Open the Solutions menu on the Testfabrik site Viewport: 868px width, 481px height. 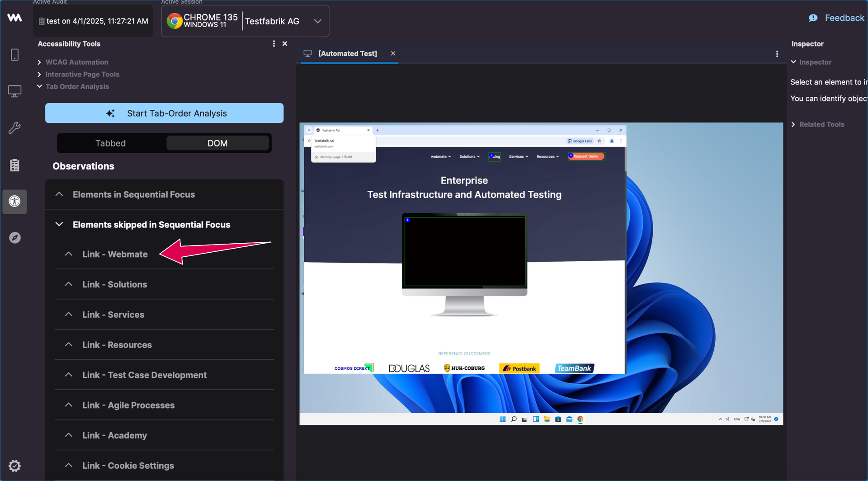[469, 156]
